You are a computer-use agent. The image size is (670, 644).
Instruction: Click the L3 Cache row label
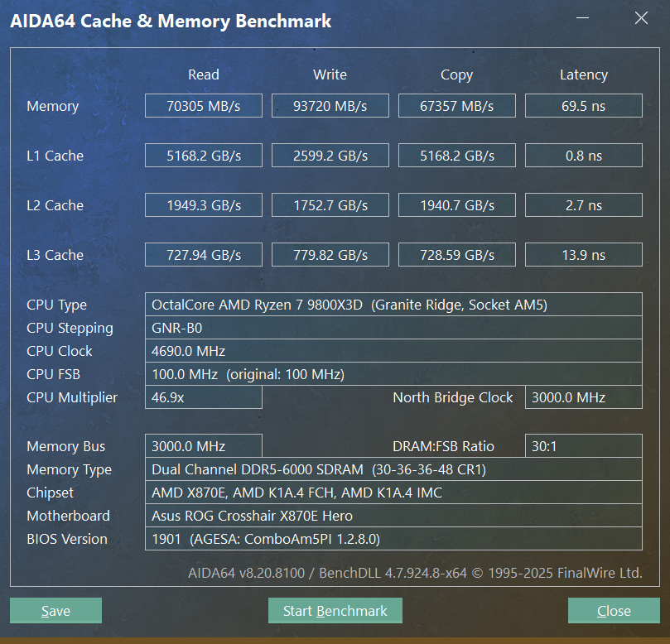(x=55, y=254)
